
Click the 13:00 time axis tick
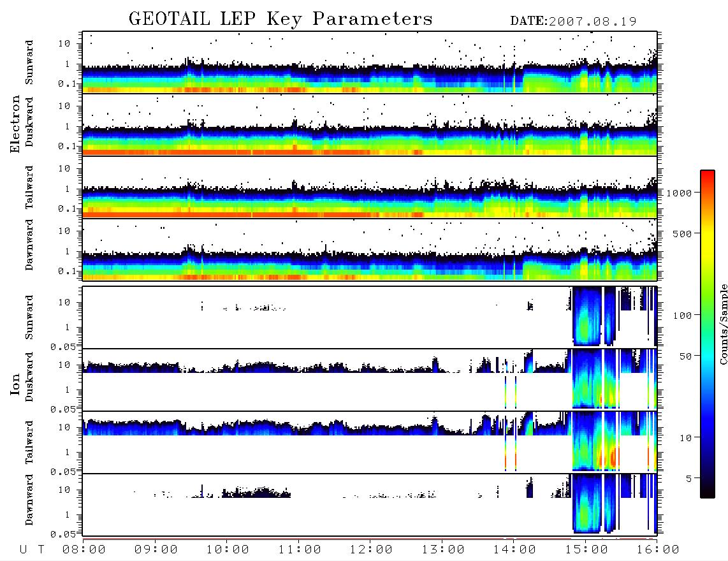click(443, 550)
